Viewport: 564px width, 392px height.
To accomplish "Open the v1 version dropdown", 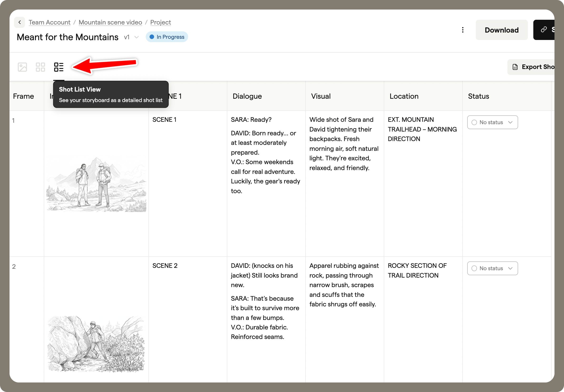I will coord(136,37).
